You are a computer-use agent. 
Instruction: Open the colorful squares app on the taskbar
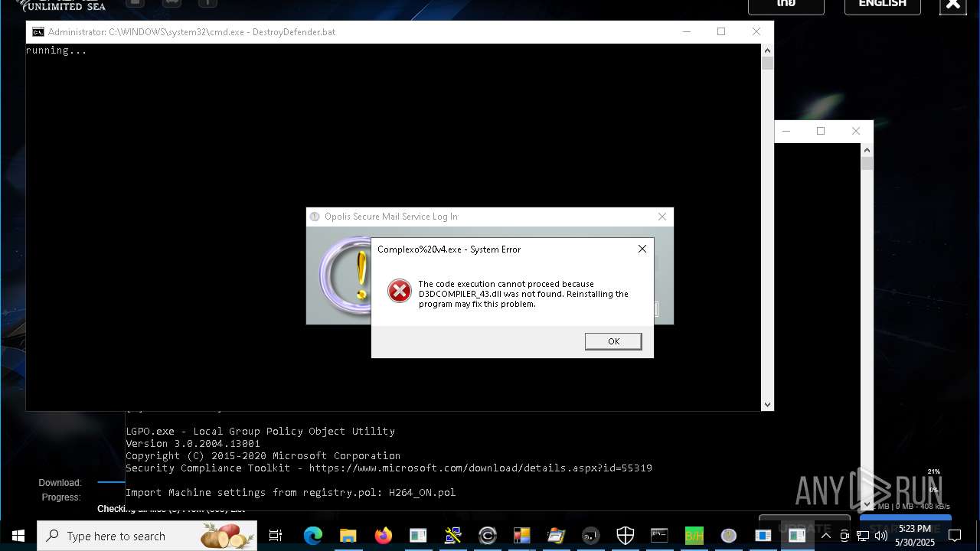click(522, 536)
